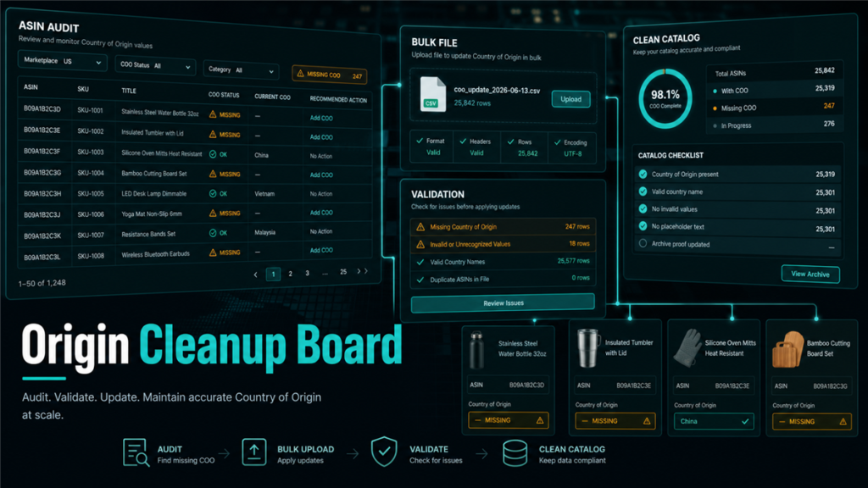Click the Total ASINs 25,842 row
868x488 pixels.
[775, 72]
